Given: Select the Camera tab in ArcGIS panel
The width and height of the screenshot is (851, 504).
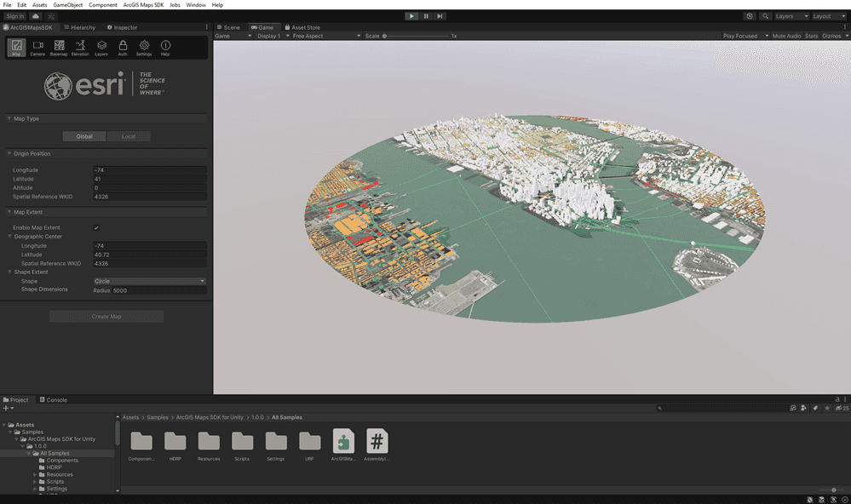Looking at the screenshot, I should [x=37, y=49].
